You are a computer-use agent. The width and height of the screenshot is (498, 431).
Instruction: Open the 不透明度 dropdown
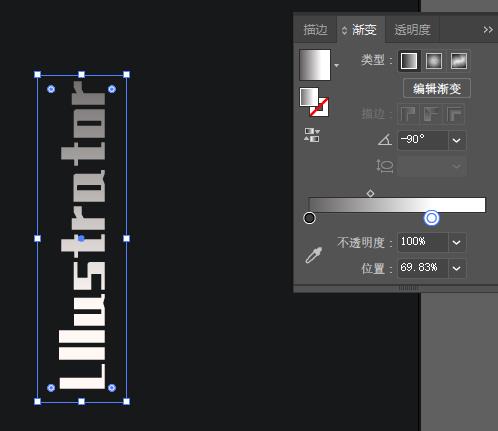point(457,242)
